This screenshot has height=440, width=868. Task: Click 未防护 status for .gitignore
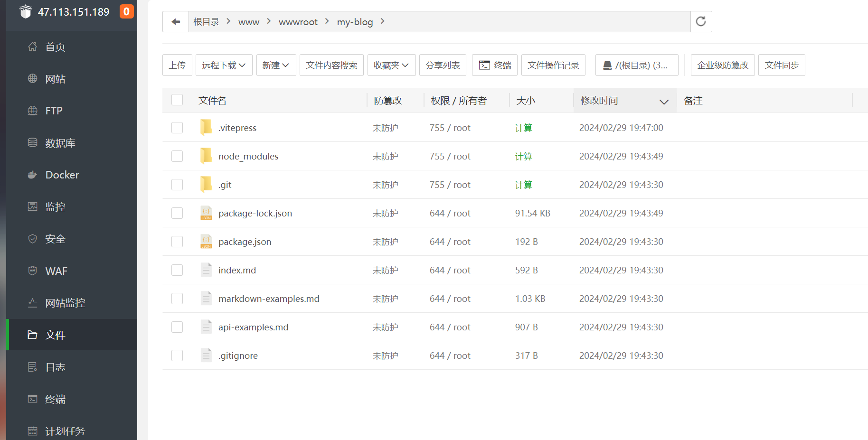(385, 356)
